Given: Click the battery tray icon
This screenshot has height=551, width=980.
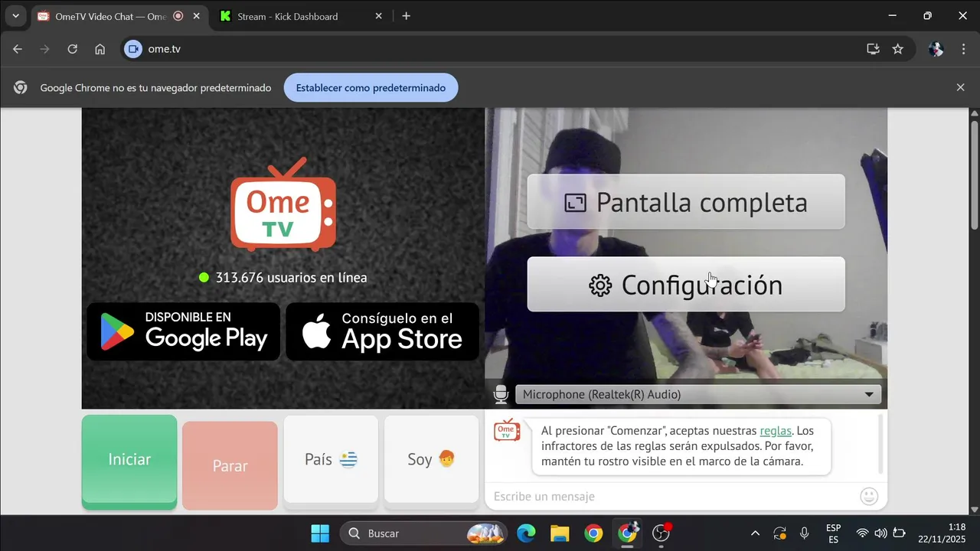Looking at the screenshot, I should pos(899,533).
